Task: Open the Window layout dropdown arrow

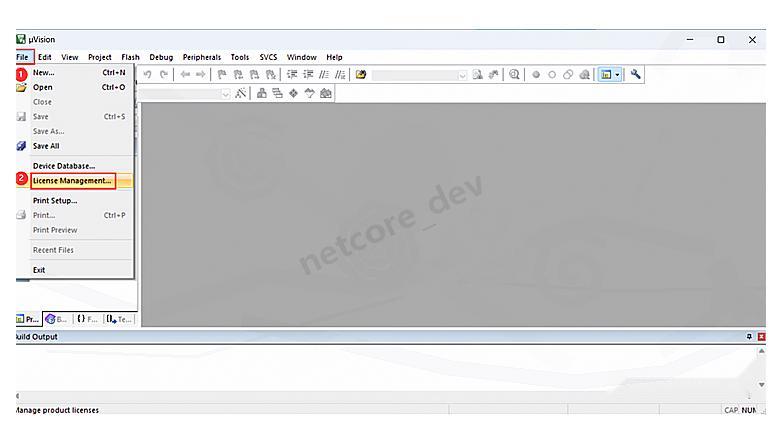Action: point(617,75)
